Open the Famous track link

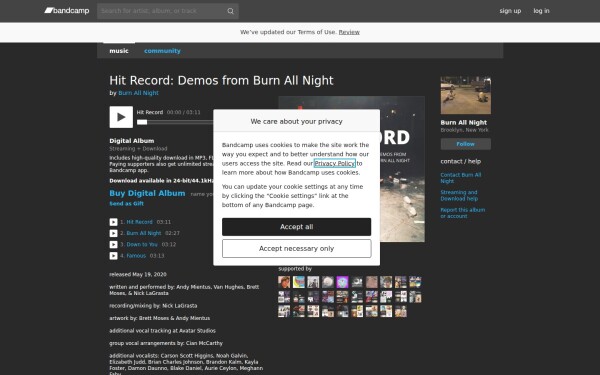136,256
